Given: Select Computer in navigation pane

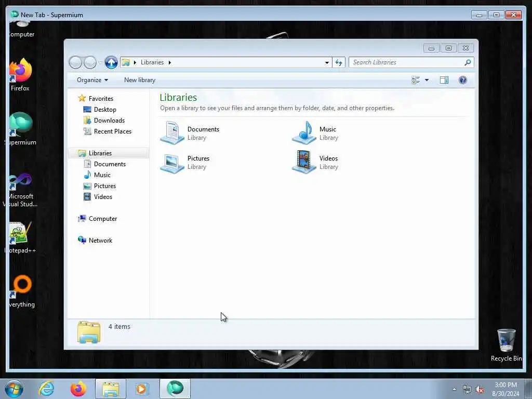Looking at the screenshot, I should click(x=103, y=219).
